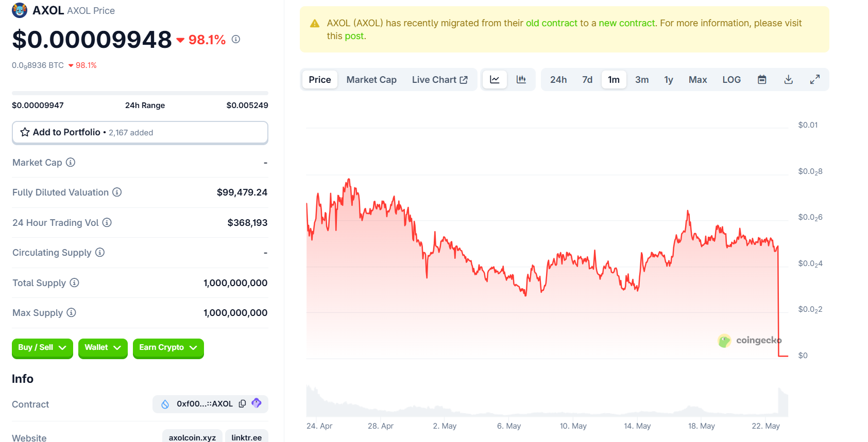
Task: Select the 7d time range
Action: point(587,80)
